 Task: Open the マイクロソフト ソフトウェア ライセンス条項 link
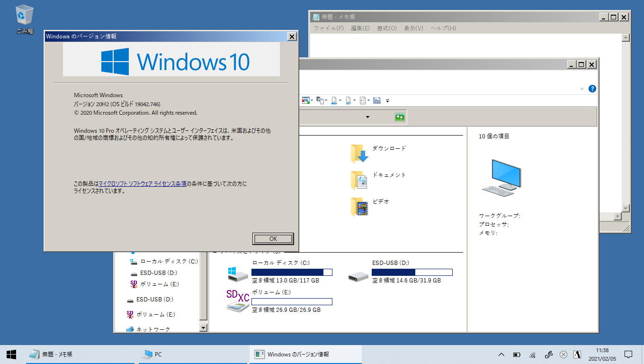pos(143,183)
